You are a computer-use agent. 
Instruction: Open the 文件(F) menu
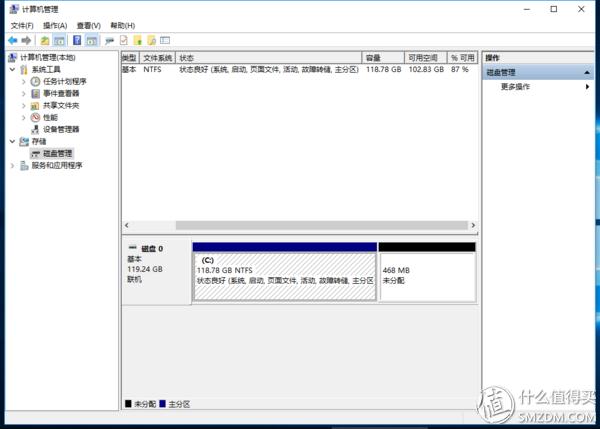coord(22,26)
